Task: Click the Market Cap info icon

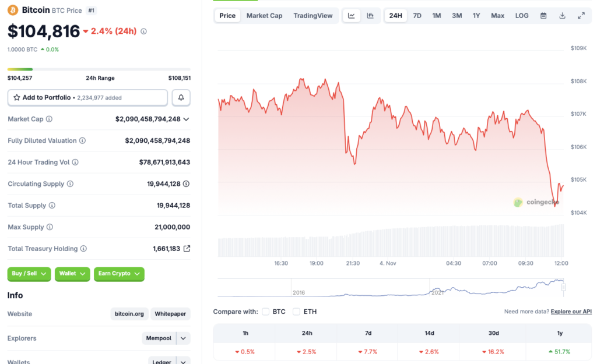Action: click(x=49, y=119)
